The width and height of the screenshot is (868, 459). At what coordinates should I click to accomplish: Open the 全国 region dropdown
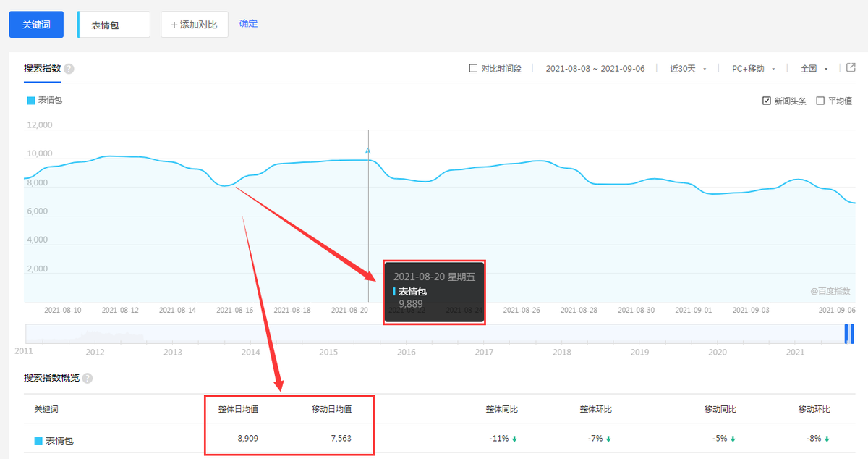click(x=809, y=67)
